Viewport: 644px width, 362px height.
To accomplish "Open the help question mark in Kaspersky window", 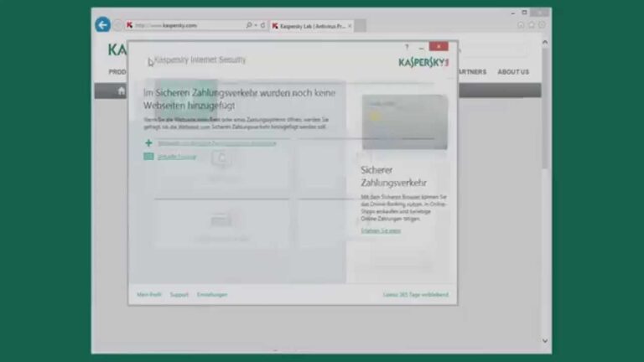I will 407,47.
